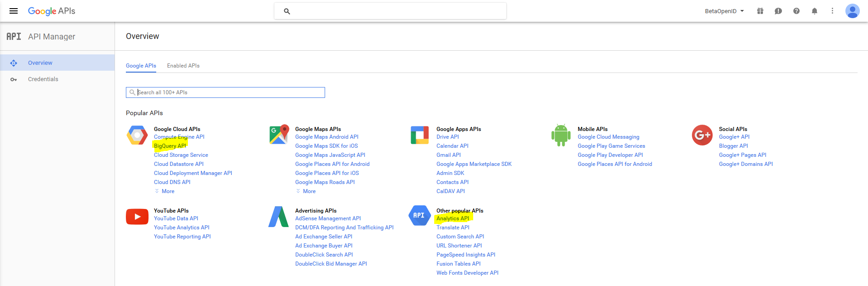Open the YouTube Analytics API link
This screenshot has height=286, width=868.
click(x=182, y=228)
